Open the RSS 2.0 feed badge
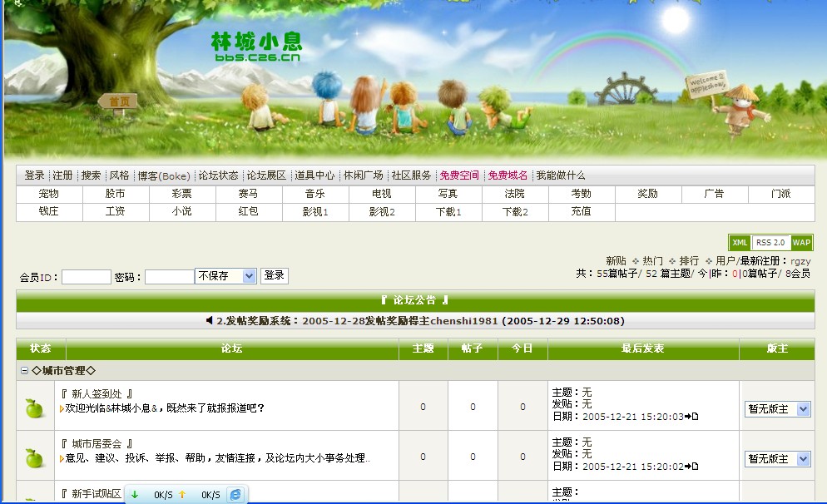The width and height of the screenshot is (827, 504). coord(770,243)
